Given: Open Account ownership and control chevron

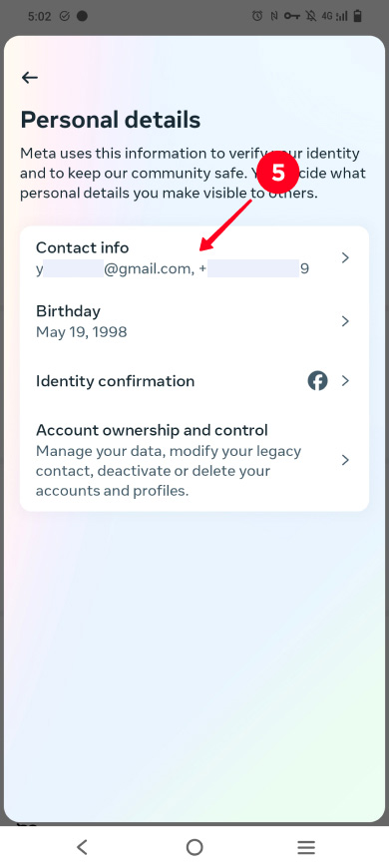Looking at the screenshot, I should [345, 460].
